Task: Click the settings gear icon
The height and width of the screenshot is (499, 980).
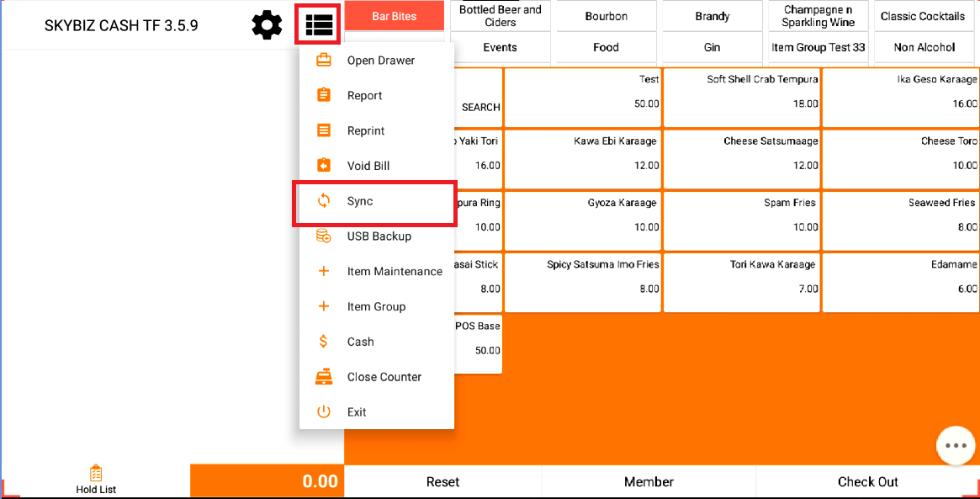Action: (268, 25)
